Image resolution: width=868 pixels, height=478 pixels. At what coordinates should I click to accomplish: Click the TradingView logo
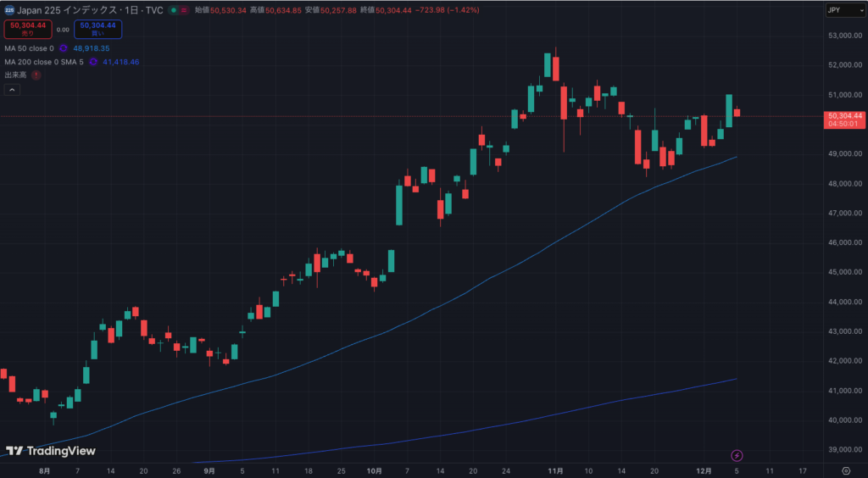click(51, 451)
